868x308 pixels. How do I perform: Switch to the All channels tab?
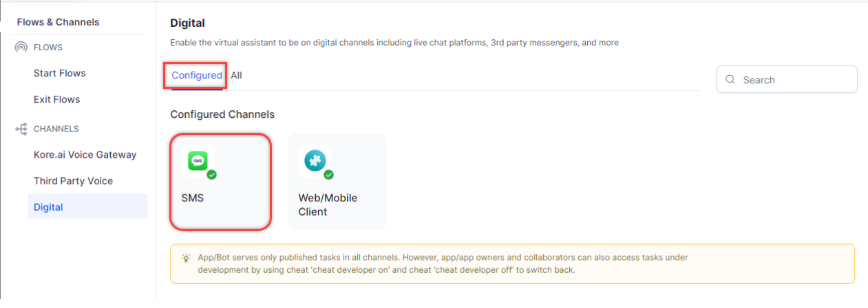[236, 76]
